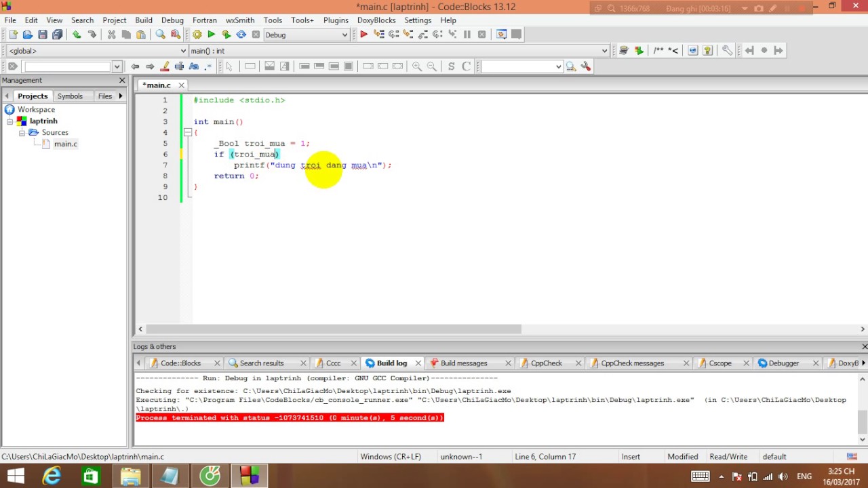The width and height of the screenshot is (868, 488).
Task: Open Find with the magnifier icon
Action: [160, 35]
